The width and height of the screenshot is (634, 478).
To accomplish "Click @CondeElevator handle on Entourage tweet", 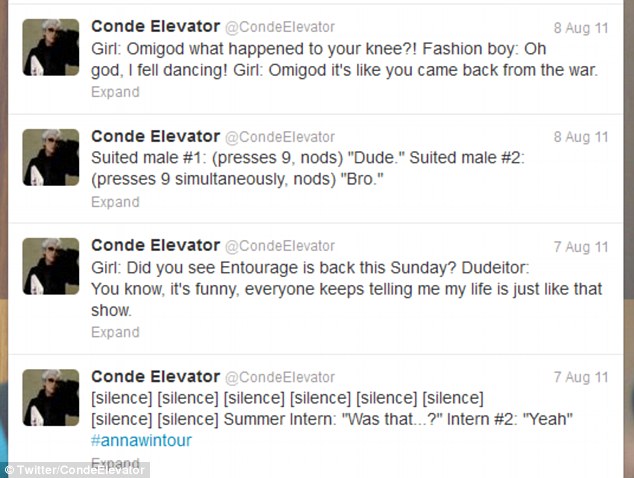I will (281, 247).
